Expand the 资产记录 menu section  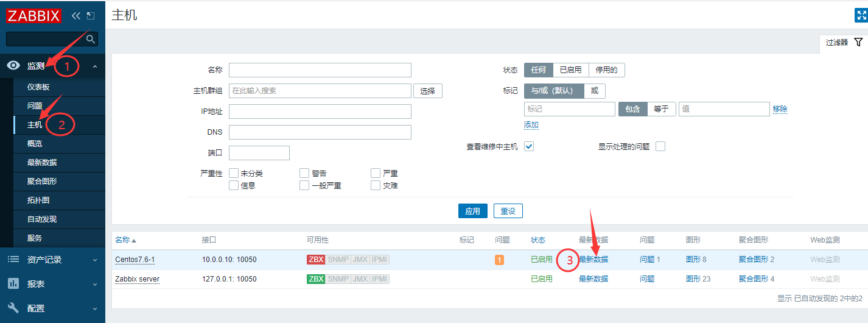click(x=94, y=260)
